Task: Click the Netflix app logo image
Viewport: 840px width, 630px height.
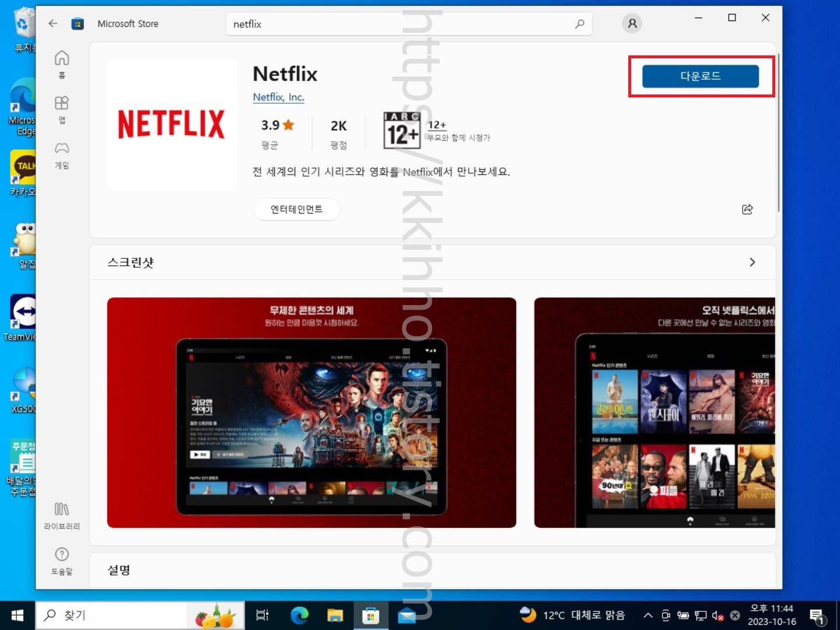Action: click(x=171, y=124)
